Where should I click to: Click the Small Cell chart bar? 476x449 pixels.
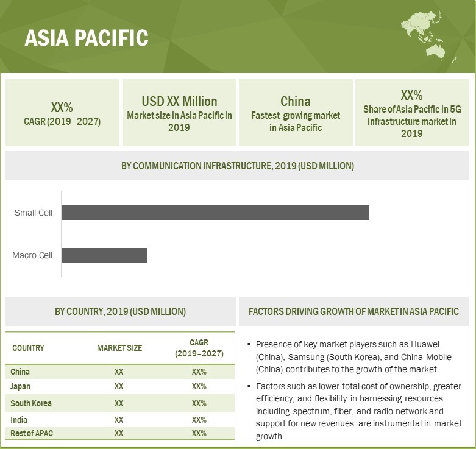click(215, 212)
